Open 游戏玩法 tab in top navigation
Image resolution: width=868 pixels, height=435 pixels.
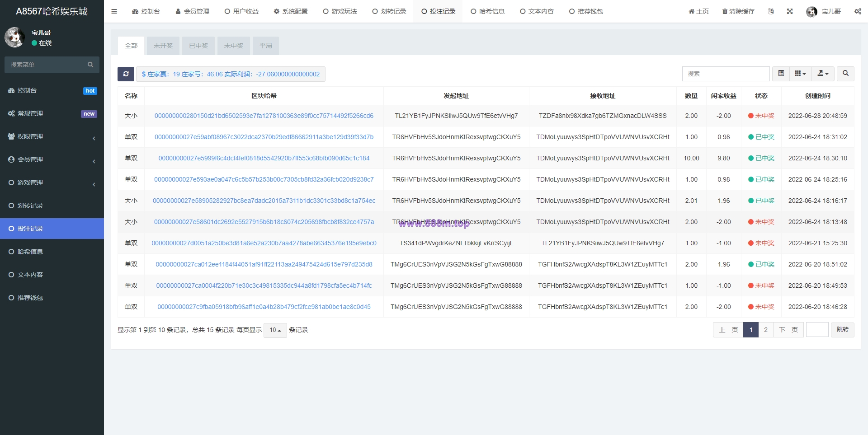[340, 11]
